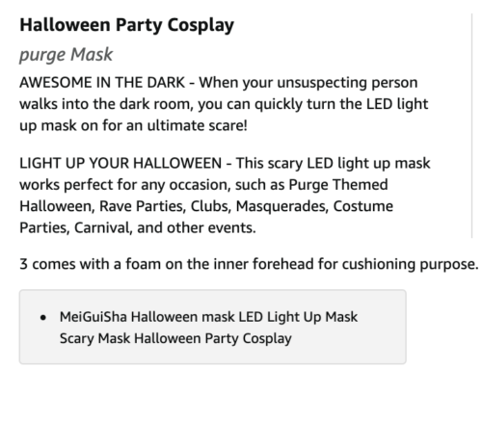
Task: Click the words 'cushioning purpose'
Action: pyautogui.click(x=410, y=264)
